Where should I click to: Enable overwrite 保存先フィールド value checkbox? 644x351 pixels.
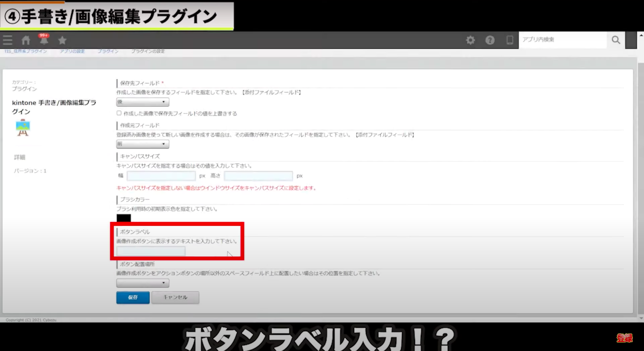(x=119, y=113)
